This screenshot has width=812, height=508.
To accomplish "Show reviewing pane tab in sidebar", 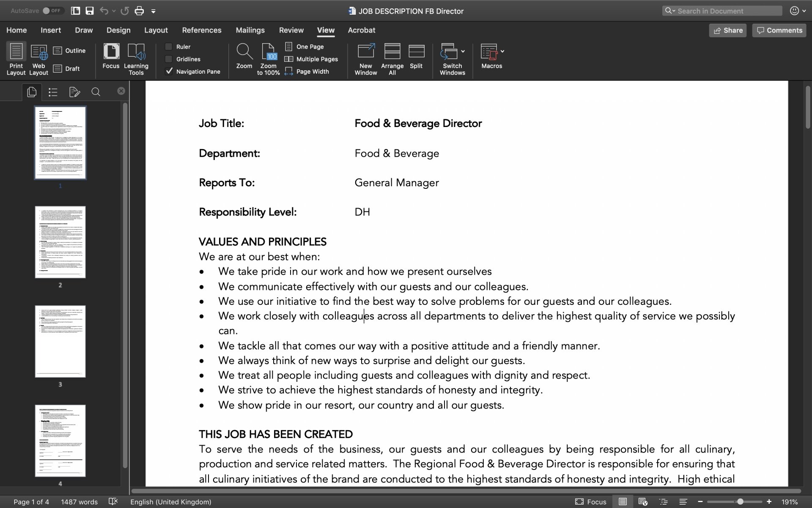I will pyautogui.click(x=74, y=92).
